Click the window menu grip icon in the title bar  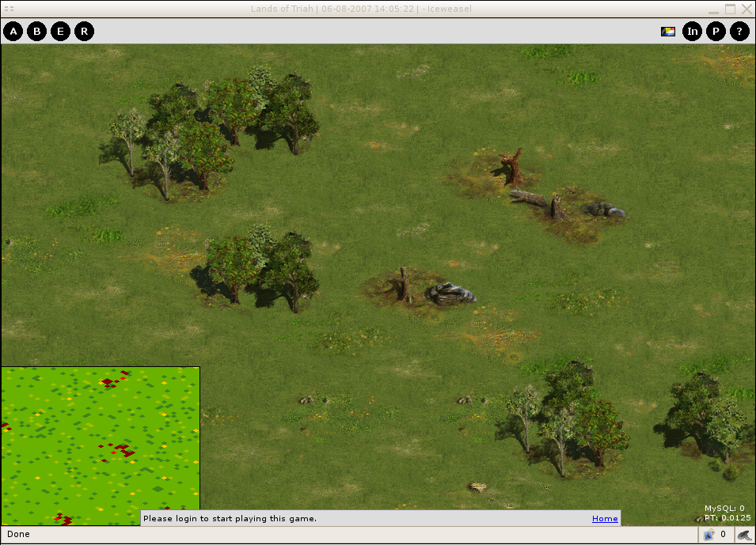tap(9, 9)
